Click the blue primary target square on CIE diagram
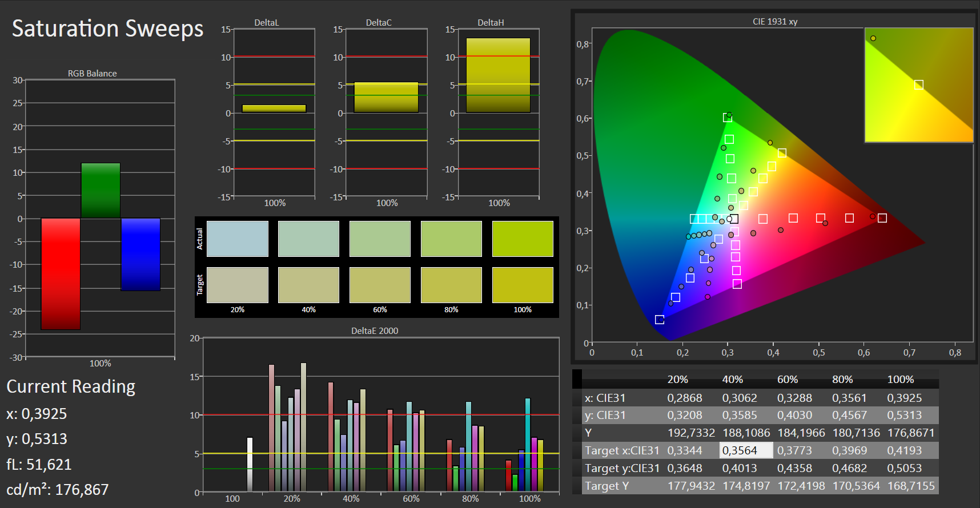The height and width of the screenshot is (508, 980). coord(660,320)
